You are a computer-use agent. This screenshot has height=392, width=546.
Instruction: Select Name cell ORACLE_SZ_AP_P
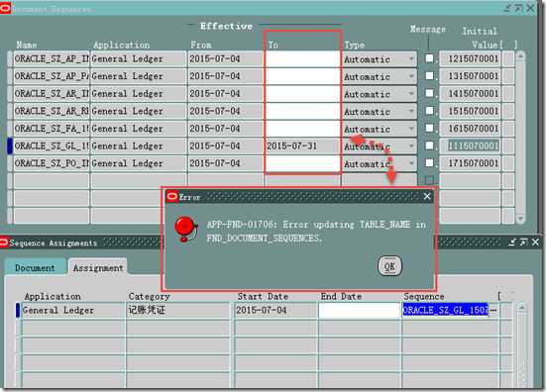click(52, 76)
